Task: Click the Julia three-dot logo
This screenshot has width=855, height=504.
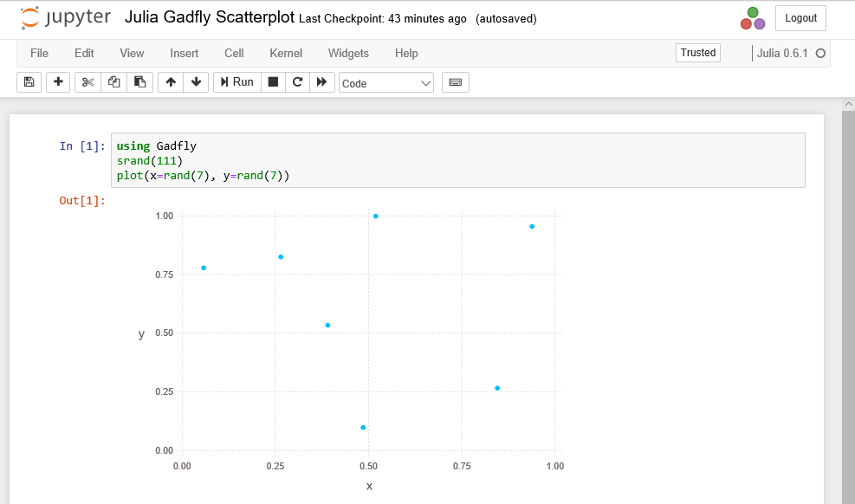Action: [753, 18]
